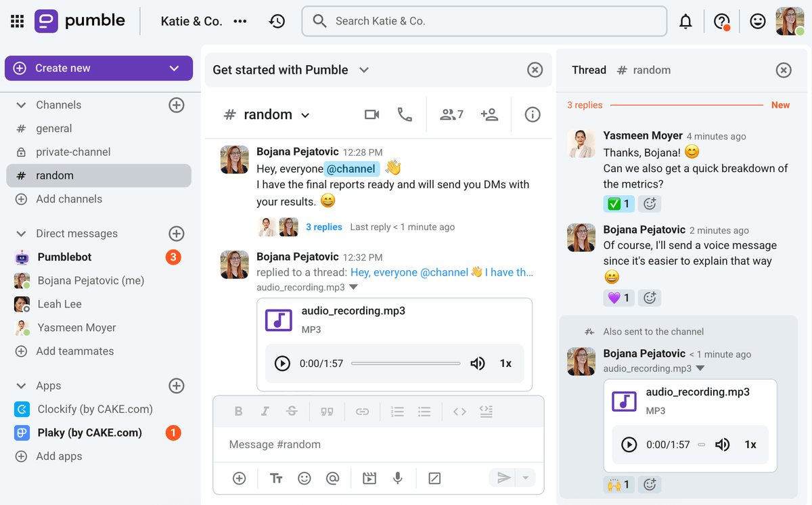
Task: Open Yasmeen Moyer direct message
Action: click(x=76, y=328)
